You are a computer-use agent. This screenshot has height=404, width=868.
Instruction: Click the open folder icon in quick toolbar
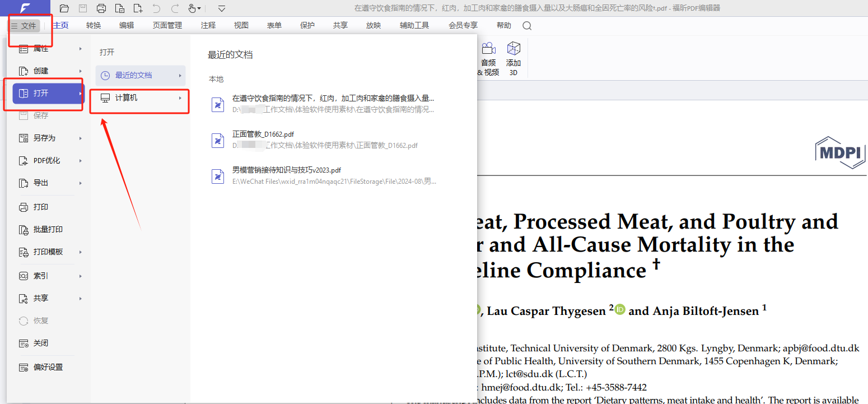tap(64, 8)
